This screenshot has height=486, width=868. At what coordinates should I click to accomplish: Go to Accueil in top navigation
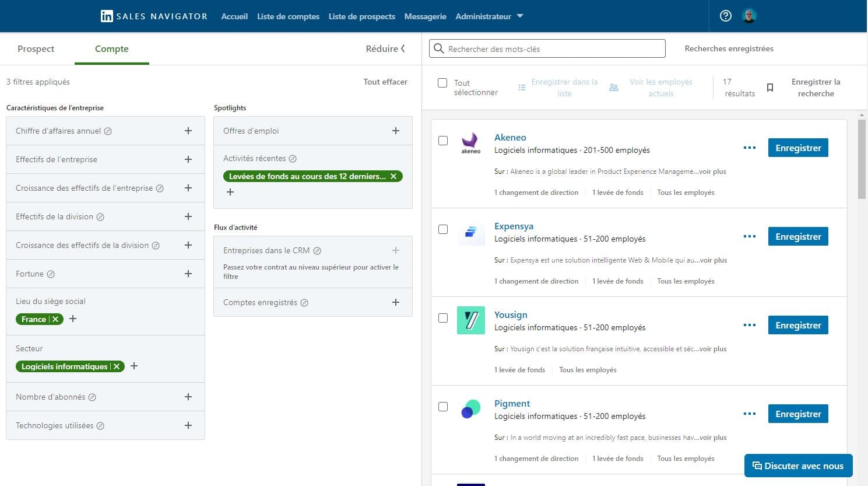[x=234, y=16]
